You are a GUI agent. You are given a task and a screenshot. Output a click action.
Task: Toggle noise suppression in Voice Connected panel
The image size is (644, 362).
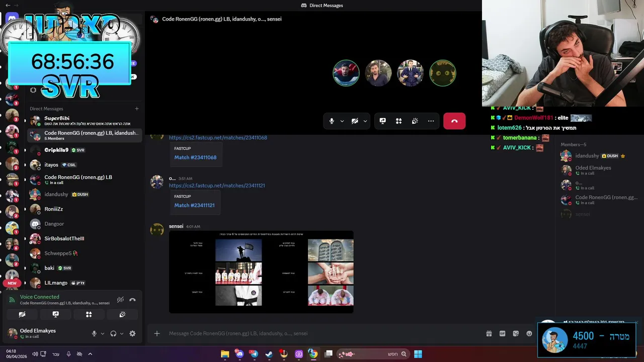pos(120,300)
